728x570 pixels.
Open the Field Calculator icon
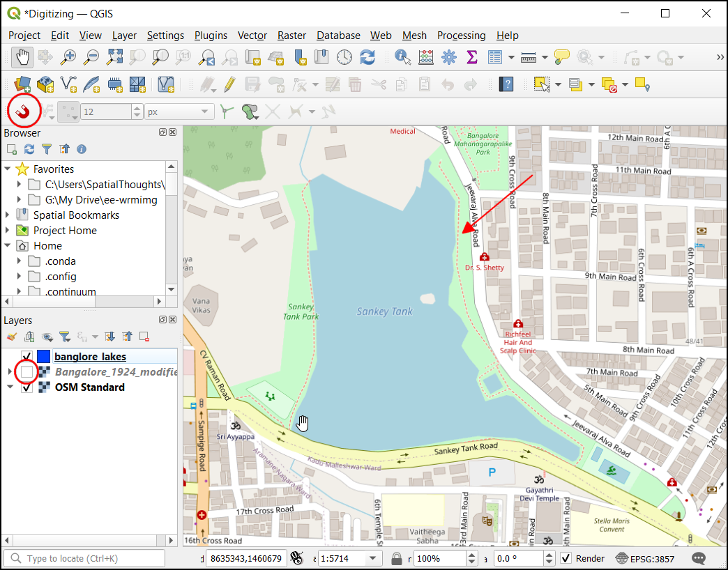click(426, 58)
